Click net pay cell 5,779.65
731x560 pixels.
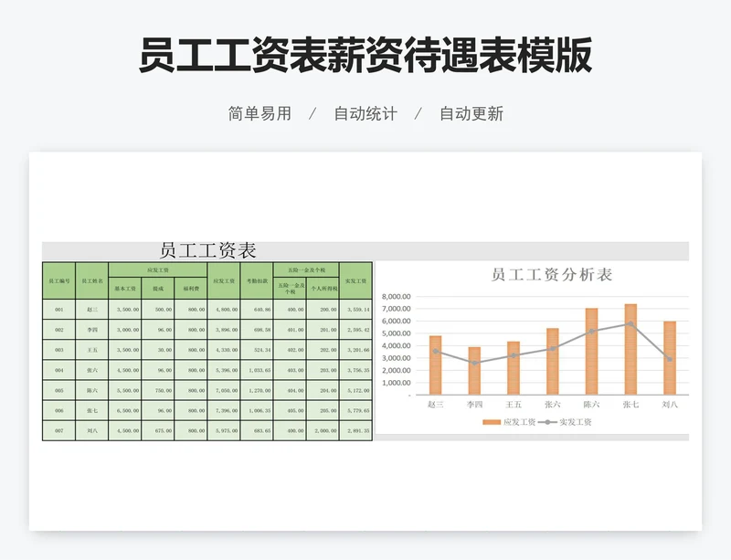coord(355,410)
